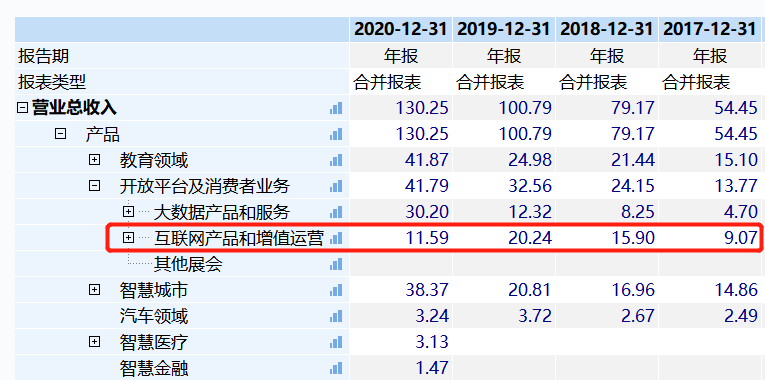Click 开放平台及消费者业务 2020 value 41.79
Screen dimensions: 765x380
[426, 186]
